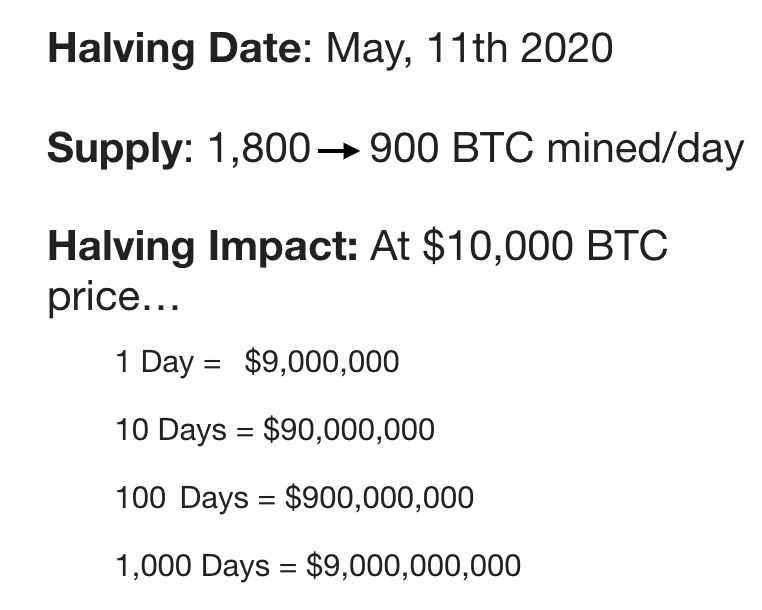Click the 'May, 11th 2020' date text

(469, 49)
